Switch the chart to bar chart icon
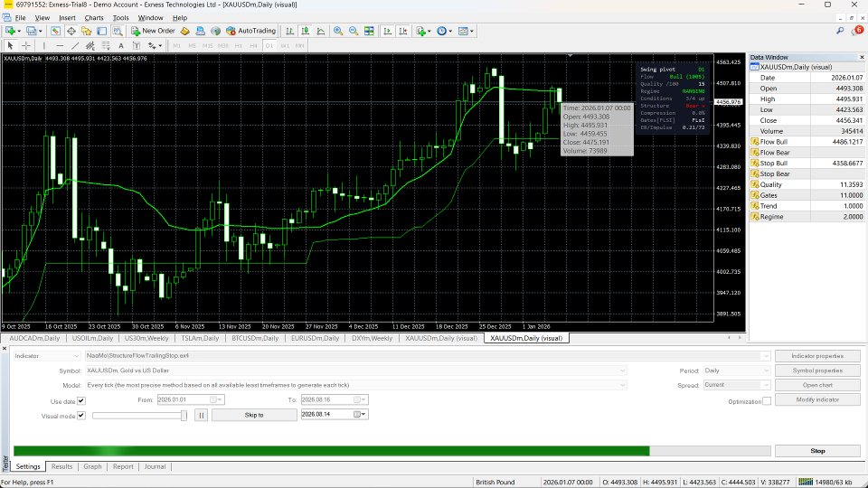The image size is (868, 488). pyautogui.click(x=289, y=31)
